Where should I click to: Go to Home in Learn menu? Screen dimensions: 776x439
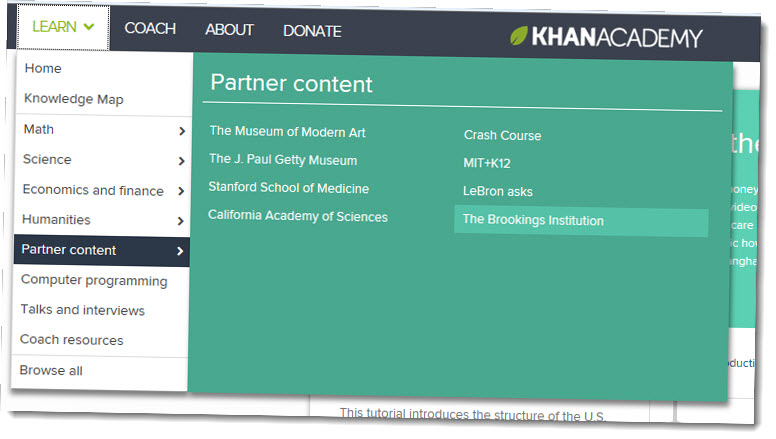coord(43,69)
